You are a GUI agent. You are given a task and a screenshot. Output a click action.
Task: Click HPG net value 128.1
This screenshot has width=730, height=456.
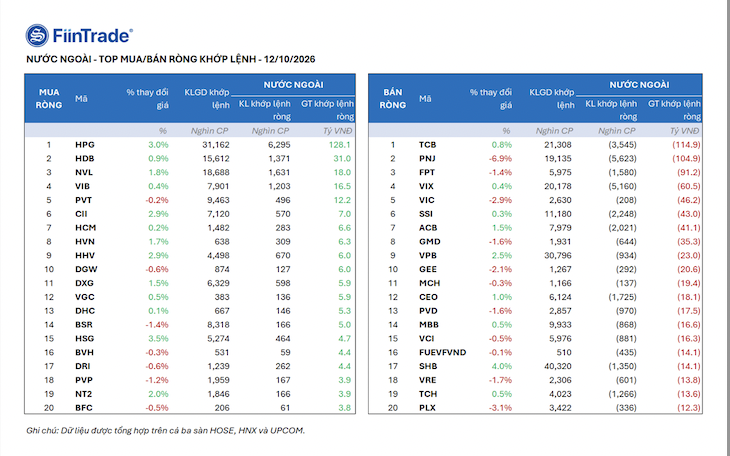(x=339, y=145)
